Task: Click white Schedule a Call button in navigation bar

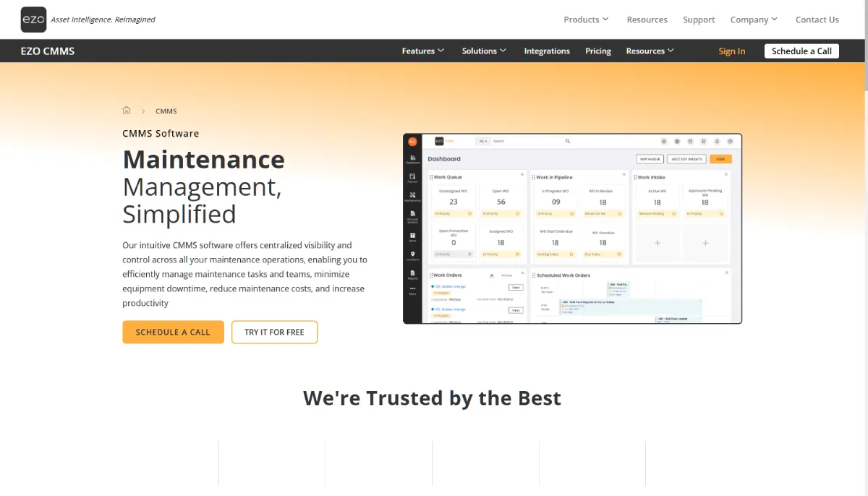Action: tap(801, 51)
